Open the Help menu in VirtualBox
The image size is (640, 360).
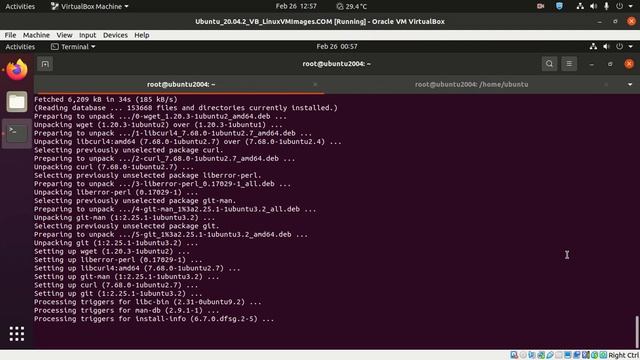(x=142, y=35)
